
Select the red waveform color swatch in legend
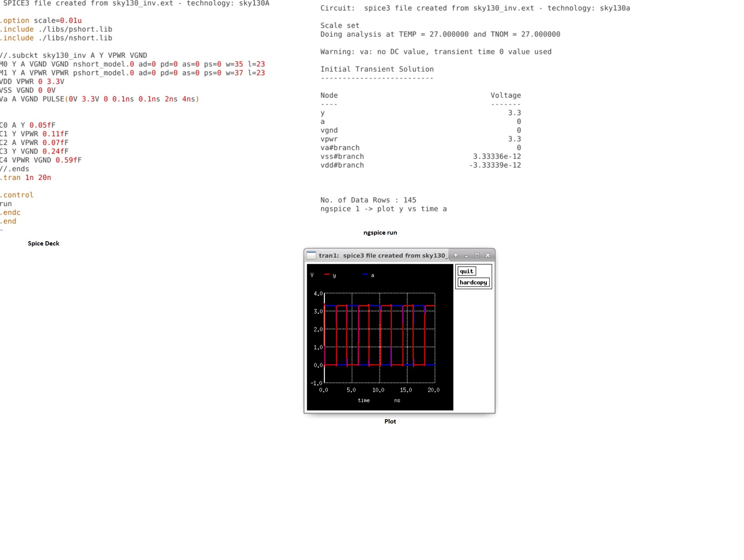328,275
